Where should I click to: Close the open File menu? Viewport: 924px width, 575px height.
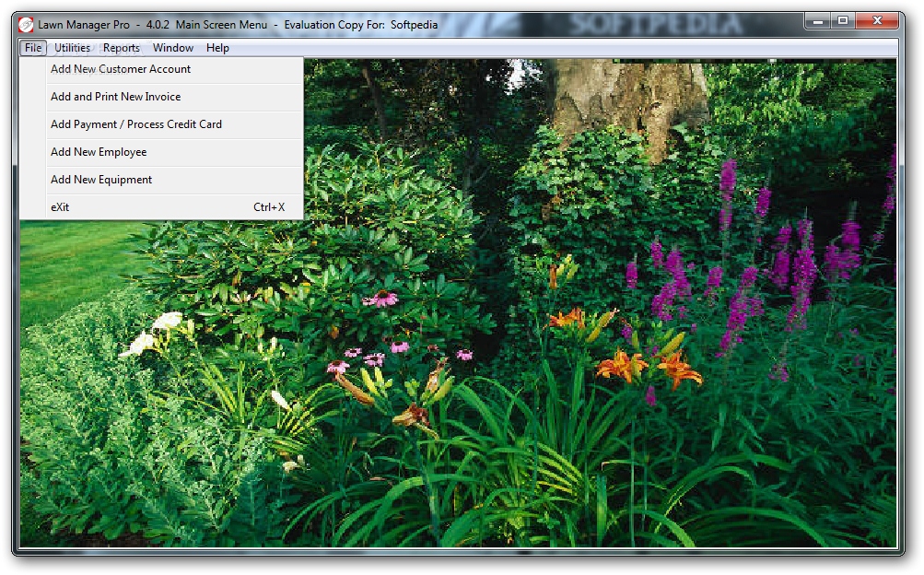pos(33,48)
